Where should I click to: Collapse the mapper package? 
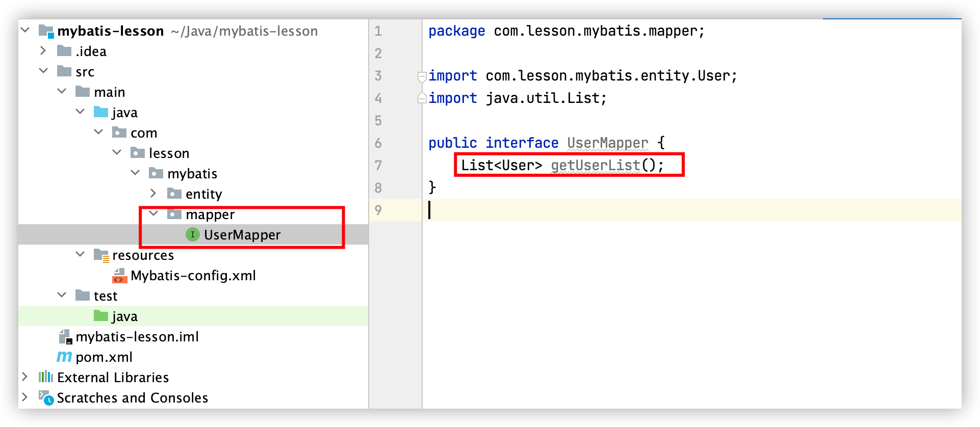point(153,213)
